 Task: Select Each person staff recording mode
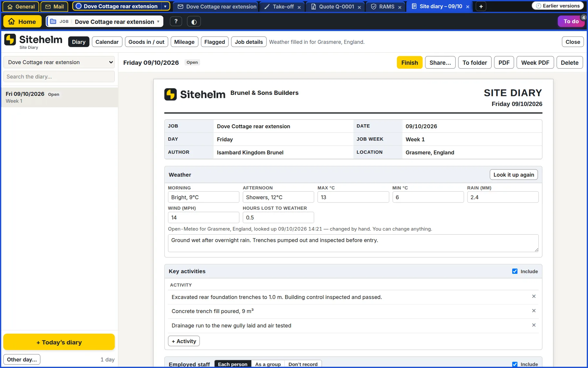click(233, 364)
